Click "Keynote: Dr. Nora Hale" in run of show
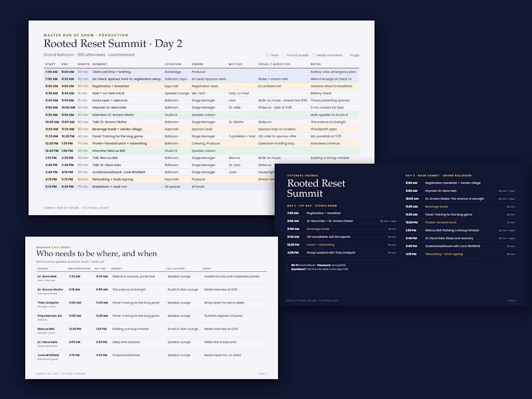 (x=109, y=107)
